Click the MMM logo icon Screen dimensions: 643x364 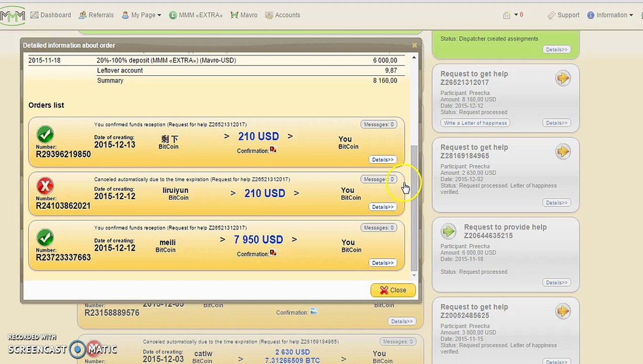pyautogui.click(x=12, y=16)
